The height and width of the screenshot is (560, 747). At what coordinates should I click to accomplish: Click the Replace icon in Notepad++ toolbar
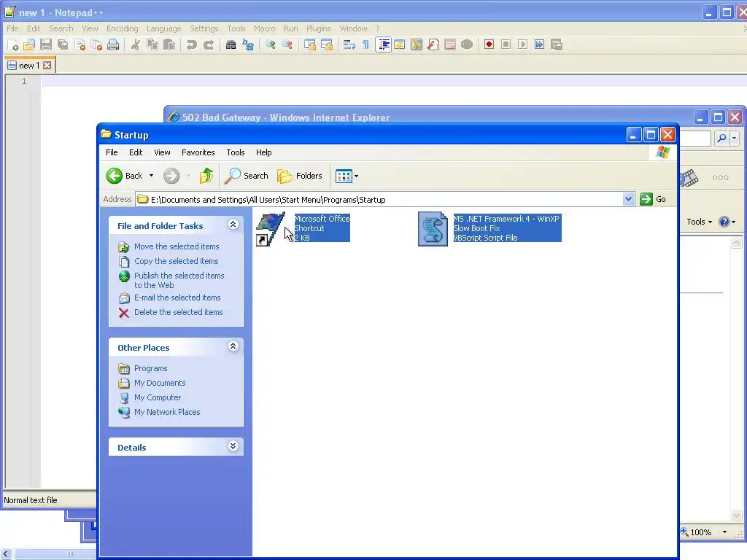[x=248, y=44]
